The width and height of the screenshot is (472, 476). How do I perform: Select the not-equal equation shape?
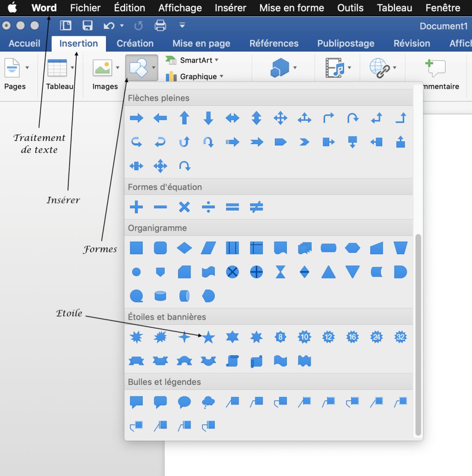click(256, 207)
